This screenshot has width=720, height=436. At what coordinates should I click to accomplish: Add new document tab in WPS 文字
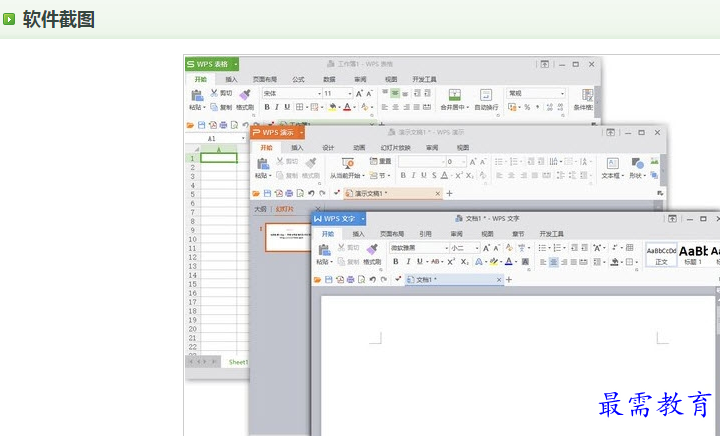tap(509, 279)
